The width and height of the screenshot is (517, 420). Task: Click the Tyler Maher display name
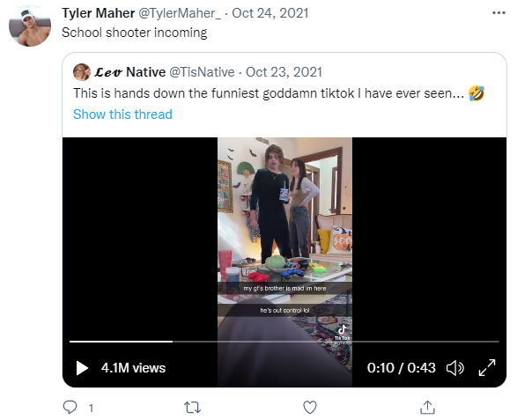99,13
